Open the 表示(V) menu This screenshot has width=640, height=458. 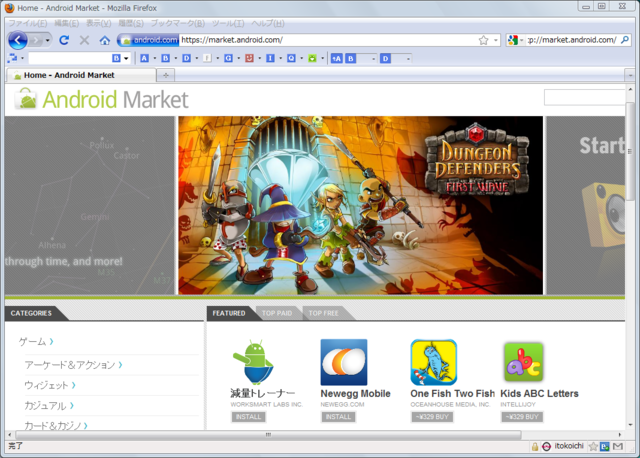(98, 23)
